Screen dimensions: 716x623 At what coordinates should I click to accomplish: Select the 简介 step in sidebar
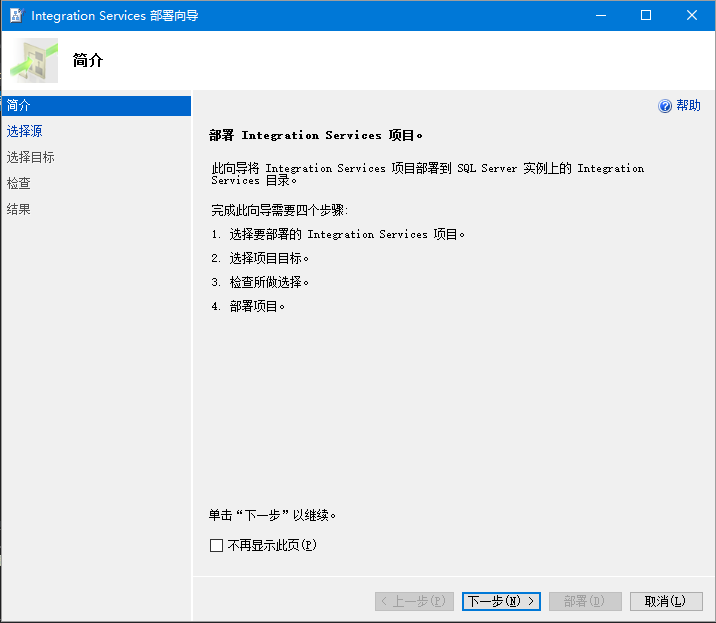pos(96,106)
